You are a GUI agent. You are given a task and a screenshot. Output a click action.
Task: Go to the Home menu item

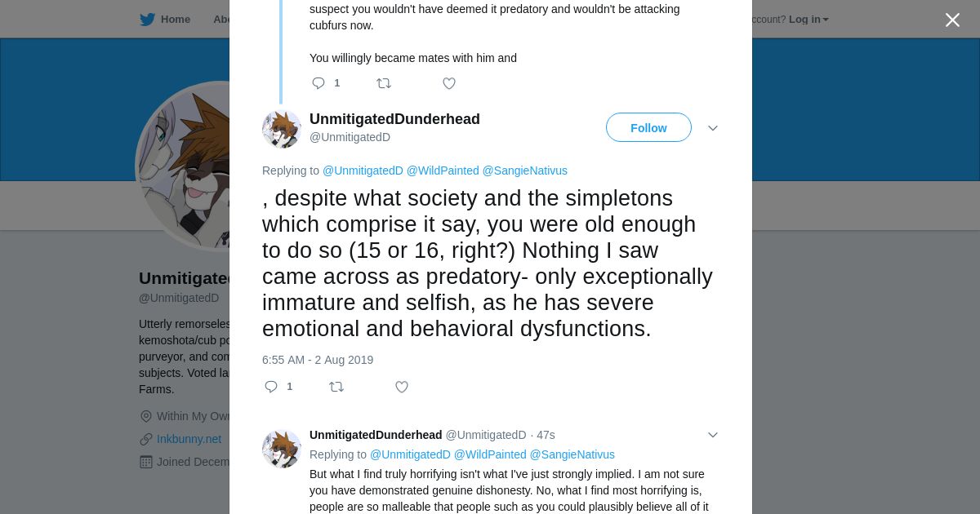click(175, 20)
